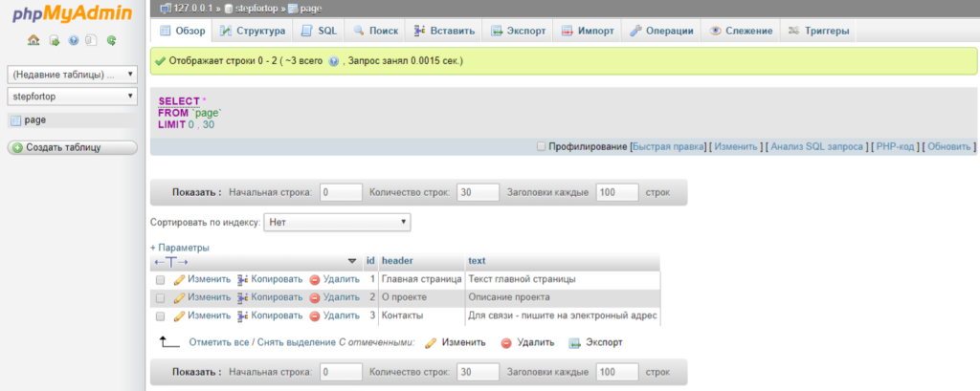
Task: Copy row 3 'Контакты' with Копировать
Action: 270,315
